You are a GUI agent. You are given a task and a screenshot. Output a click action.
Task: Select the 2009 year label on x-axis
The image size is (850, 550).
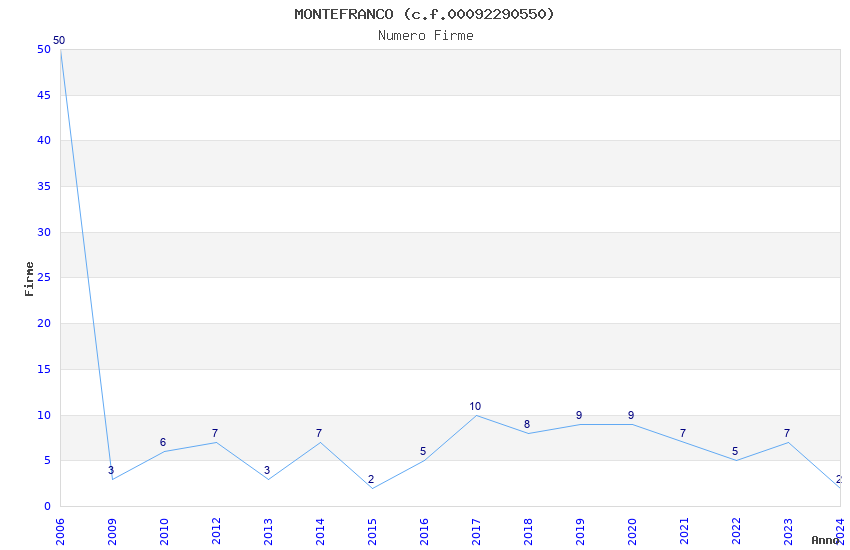coord(112,532)
